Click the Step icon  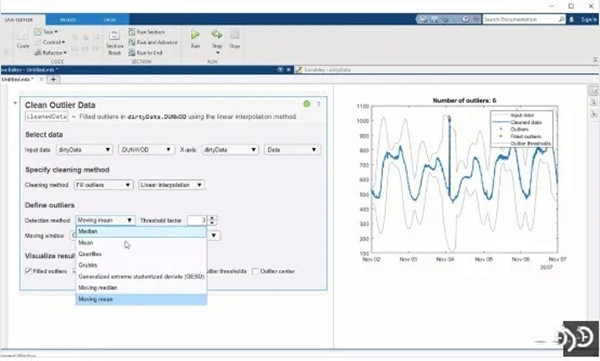217,34
